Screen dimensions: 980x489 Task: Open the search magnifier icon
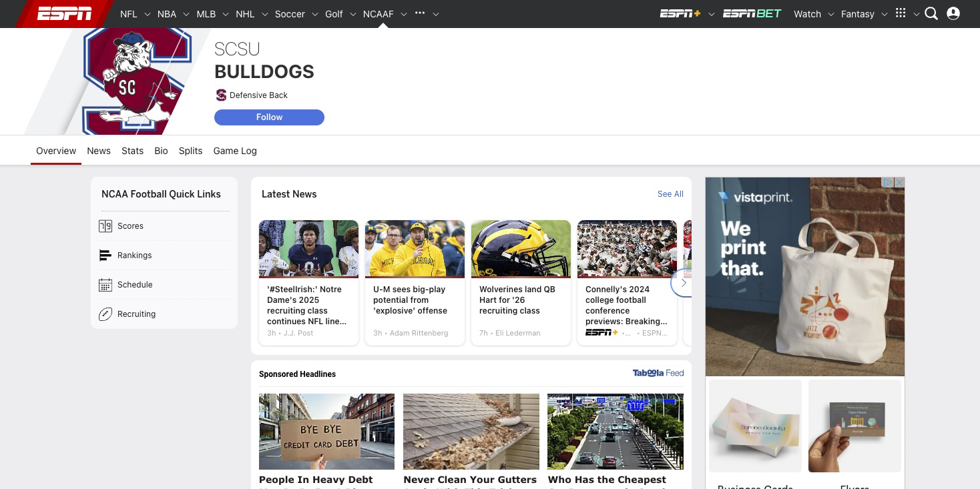tap(931, 13)
